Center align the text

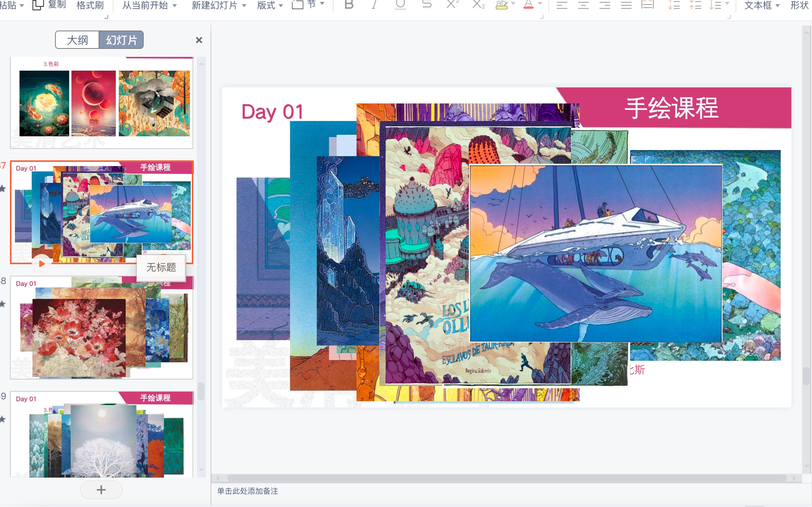583,5
